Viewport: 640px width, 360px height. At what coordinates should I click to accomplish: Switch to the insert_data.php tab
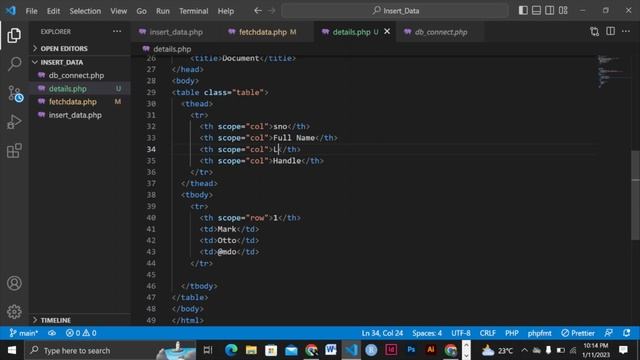[176, 32]
